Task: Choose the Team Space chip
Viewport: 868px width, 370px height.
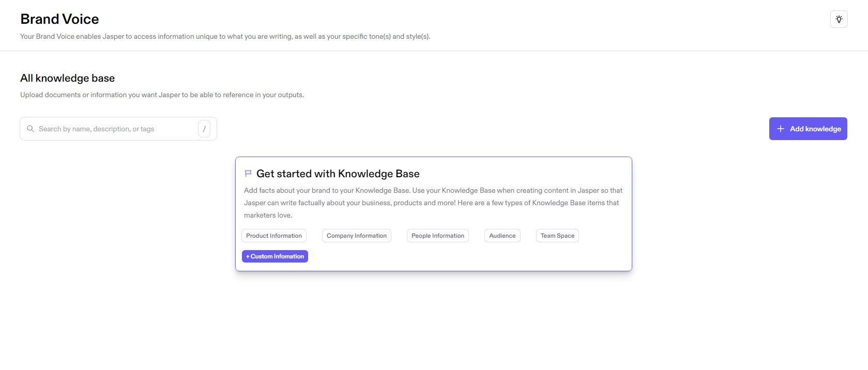Action: (557, 236)
